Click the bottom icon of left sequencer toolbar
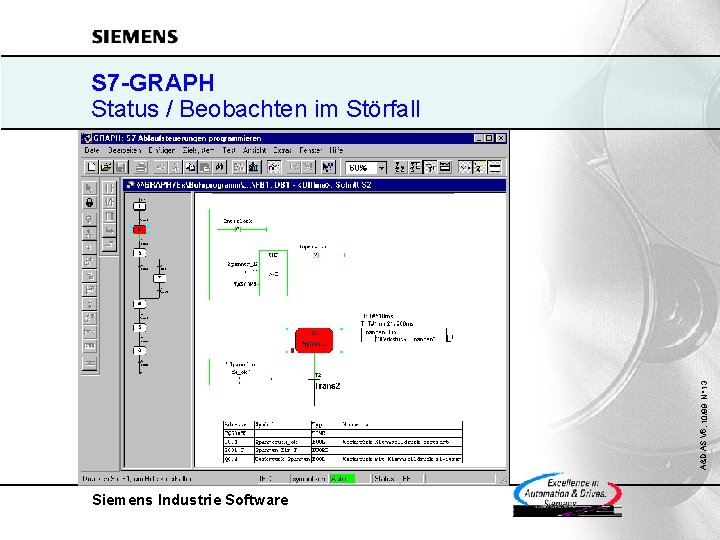Screen dimensions: 720x540 90,364
